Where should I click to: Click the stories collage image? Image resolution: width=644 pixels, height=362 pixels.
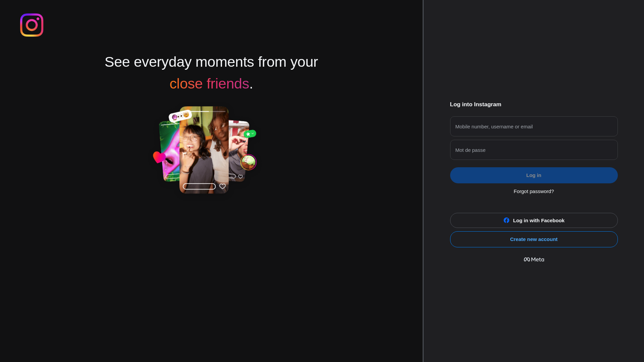point(205,150)
